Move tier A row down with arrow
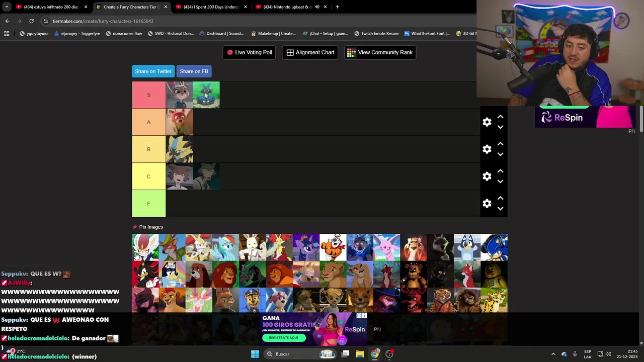This screenshot has width=644, height=362. coord(500,127)
